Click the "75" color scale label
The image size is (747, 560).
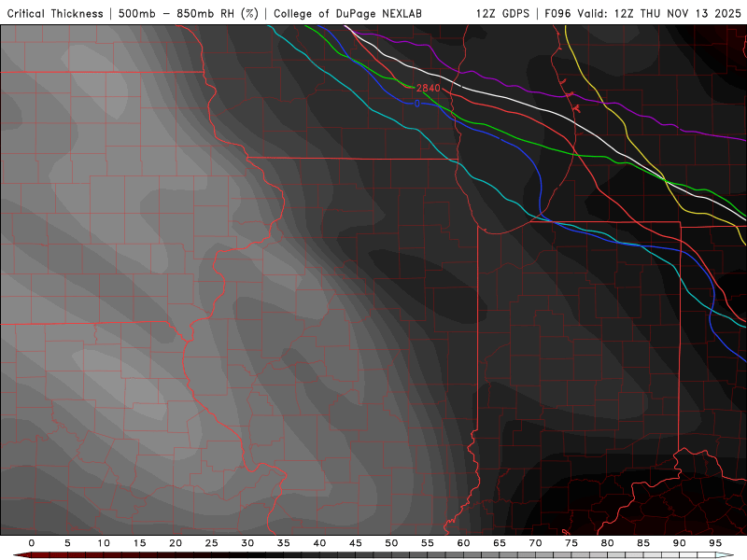pos(571,543)
